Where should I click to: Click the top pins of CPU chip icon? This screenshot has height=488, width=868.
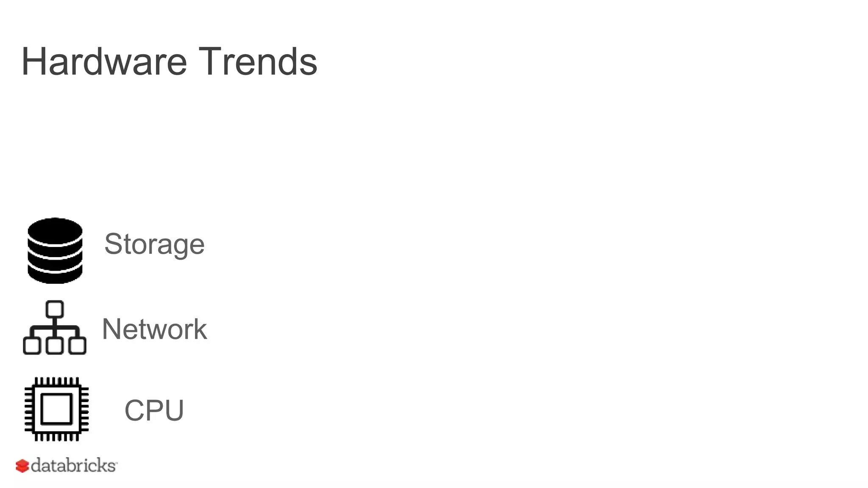[57, 381]
